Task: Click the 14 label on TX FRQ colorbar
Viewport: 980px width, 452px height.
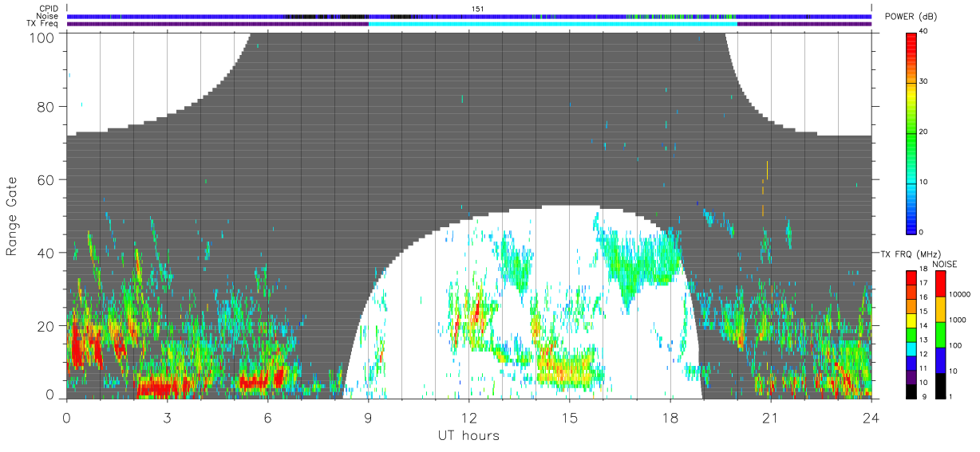Action: (x=923, y=326)
